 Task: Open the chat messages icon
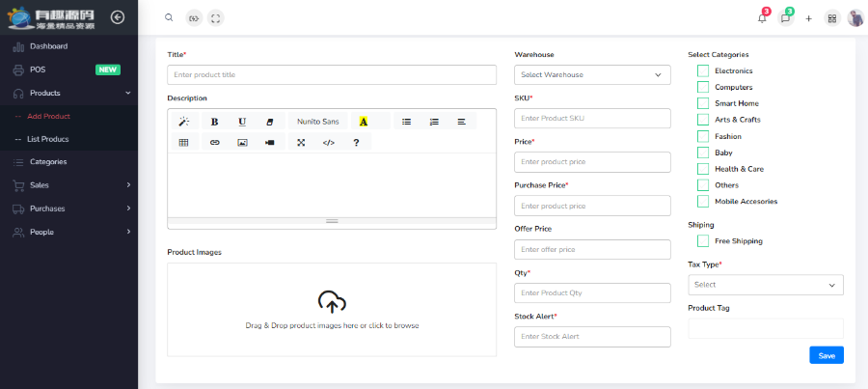coord(785,18)
